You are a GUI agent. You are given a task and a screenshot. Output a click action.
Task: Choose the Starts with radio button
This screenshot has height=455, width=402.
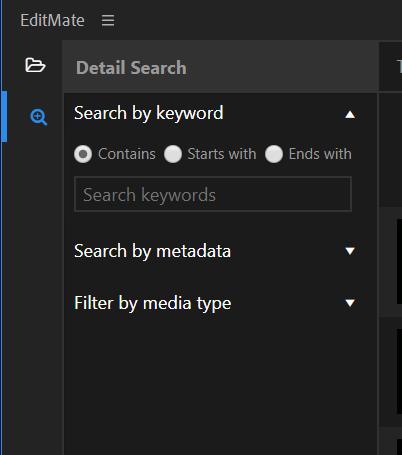[x=173, y=154]
